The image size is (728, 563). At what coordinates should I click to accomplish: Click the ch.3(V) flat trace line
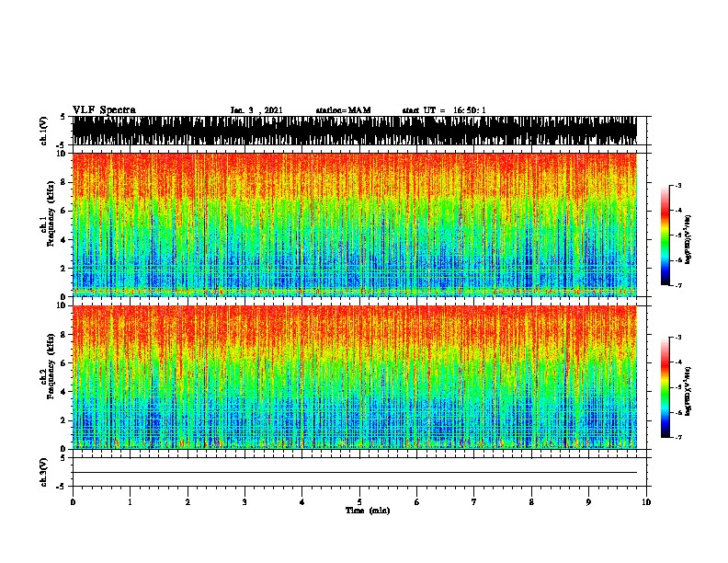tap(355, 473)
